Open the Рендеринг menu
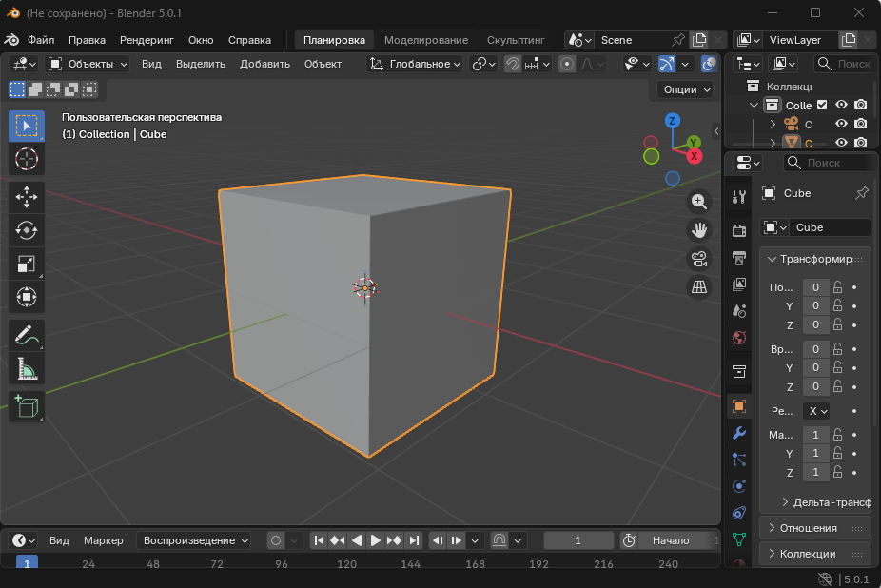881x588 pixels. [x=147, y=40]
